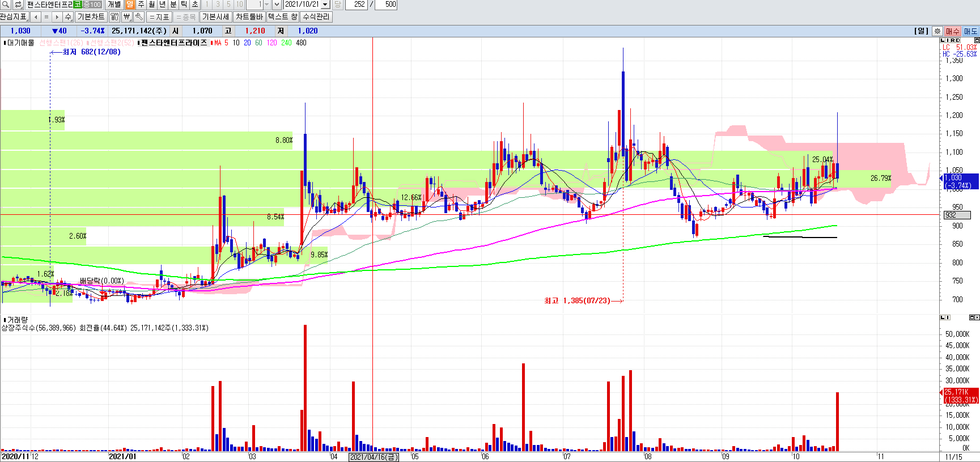Switch to 틱 tick period
Screen dimensions: 980x462
[184, 5]
